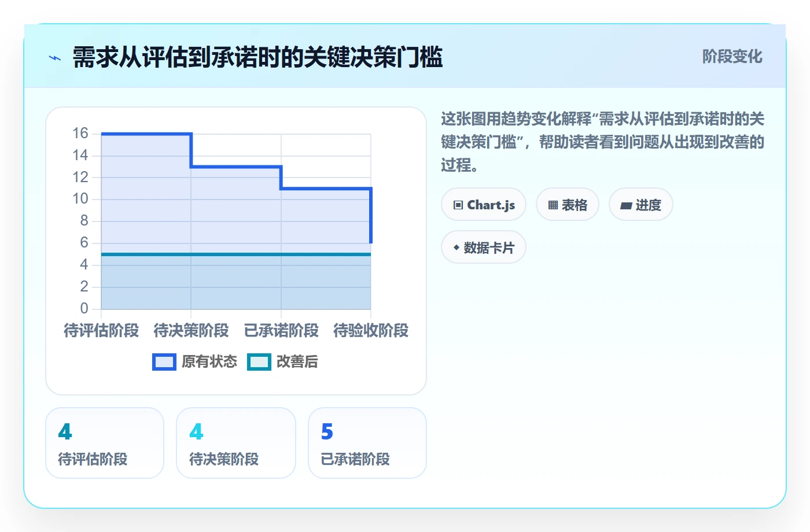Open the 待评估阶段 stat card
The image size is (810, 532).
105,443
